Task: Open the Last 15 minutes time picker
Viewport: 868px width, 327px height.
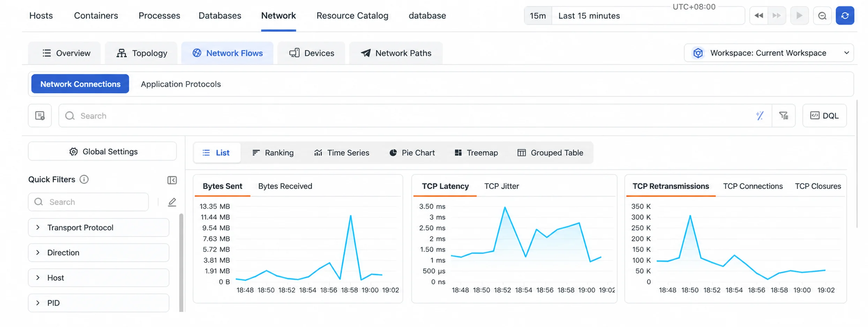Action: click(x=648, y=16)
